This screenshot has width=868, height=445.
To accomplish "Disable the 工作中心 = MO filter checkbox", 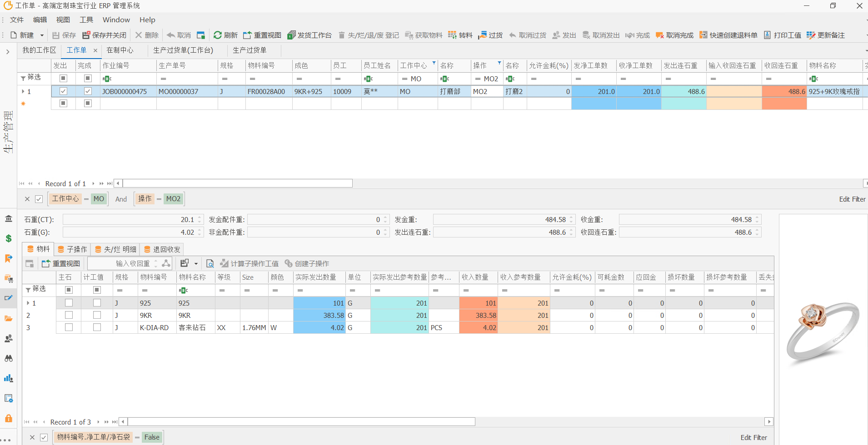I will tap(39, 199).
